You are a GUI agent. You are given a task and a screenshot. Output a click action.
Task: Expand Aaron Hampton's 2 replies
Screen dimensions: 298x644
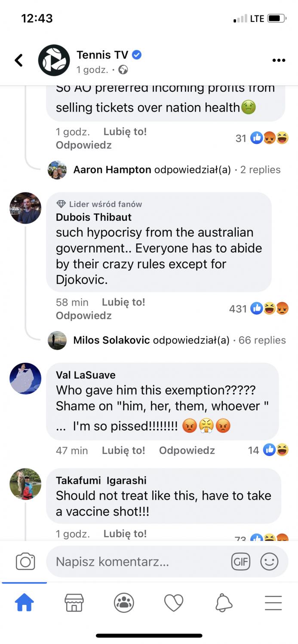click(260, 170)
